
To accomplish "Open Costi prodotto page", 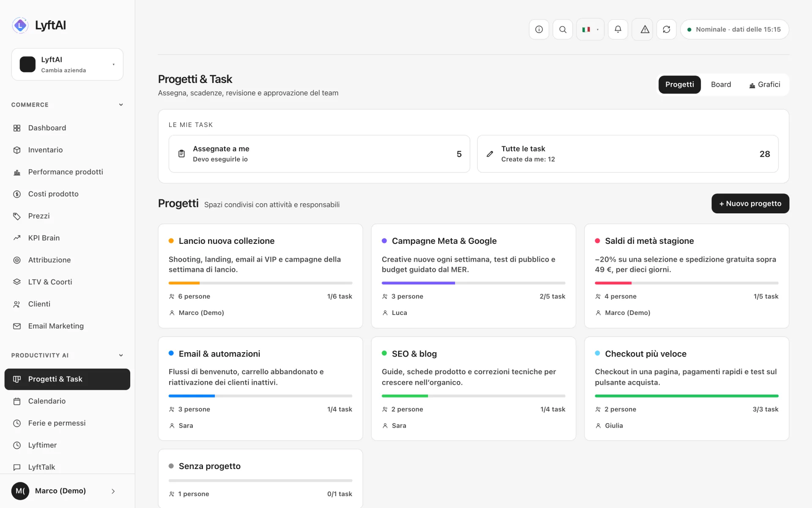I will pos(67,194).
